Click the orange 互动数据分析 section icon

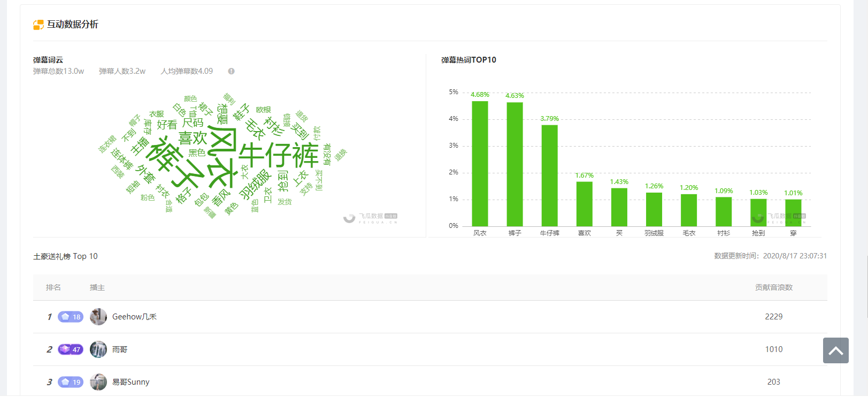(x=39, y=25)
